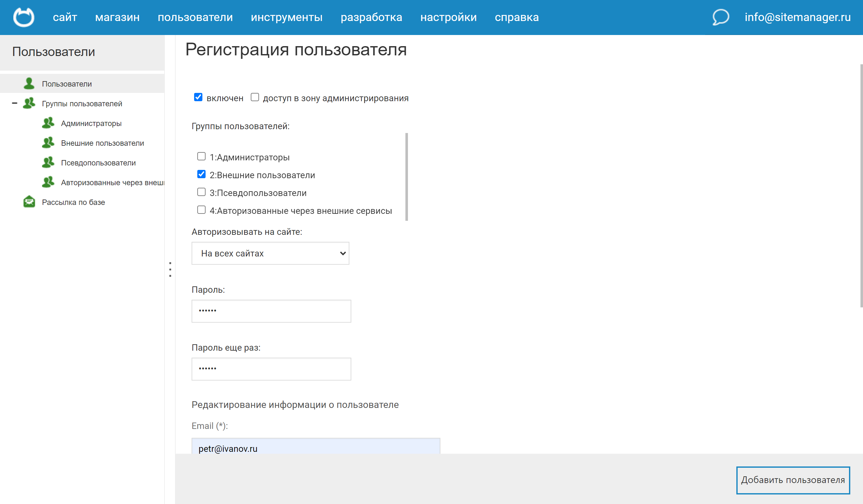This screenshot has width=863, height=504.
Task: Click the Авторизованные через внешние group icon
Action: (x=48, y=182)
